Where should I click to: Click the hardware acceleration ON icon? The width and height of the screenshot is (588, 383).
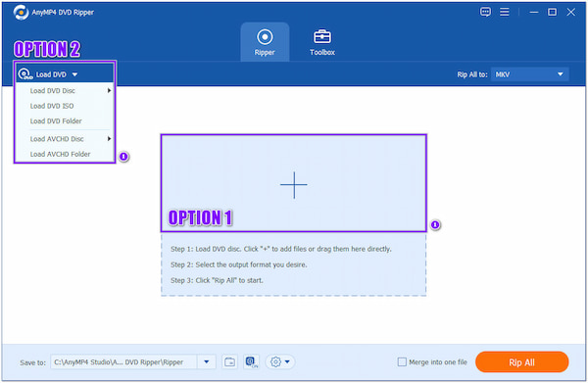pyautogui.click(x=251, y=362)
